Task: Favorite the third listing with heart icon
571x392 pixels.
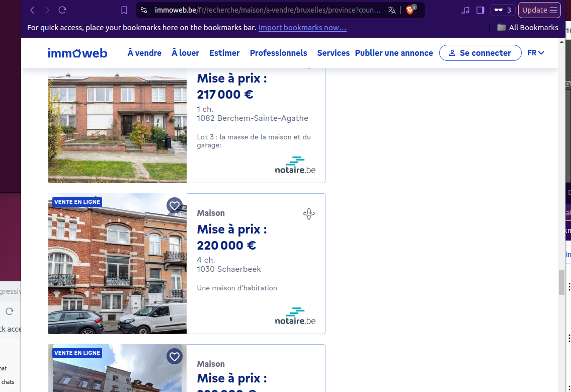Action: click(x=175, y=356)
